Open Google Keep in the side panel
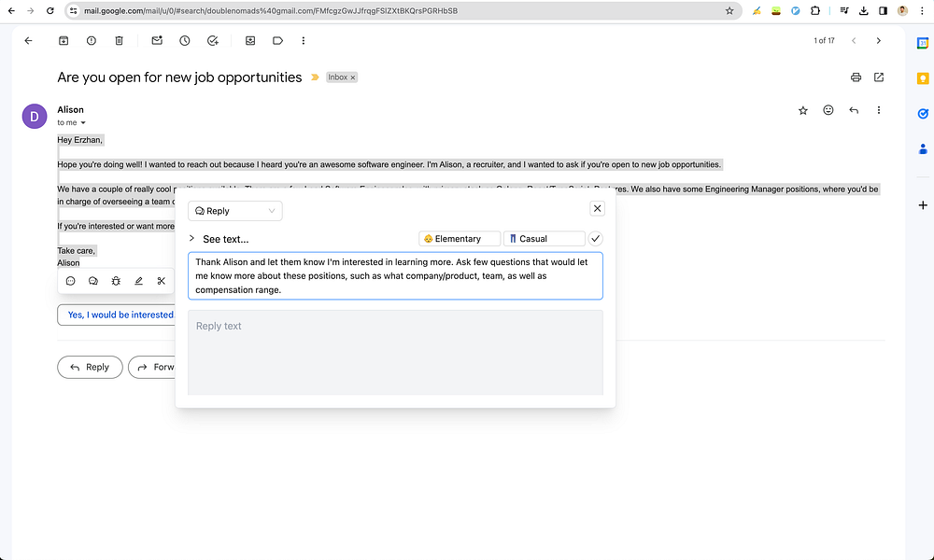This screenshot has width=934, height=560. click(x=923, y=77)
